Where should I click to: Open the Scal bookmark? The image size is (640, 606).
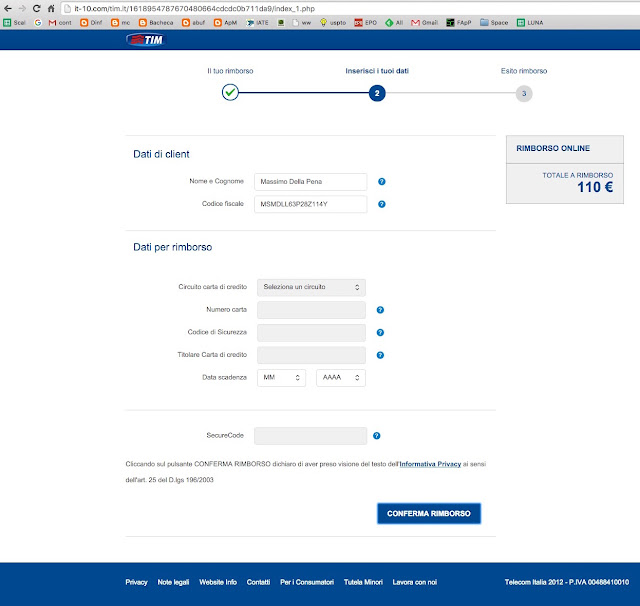pyautogui.click(x=14, y=23)
